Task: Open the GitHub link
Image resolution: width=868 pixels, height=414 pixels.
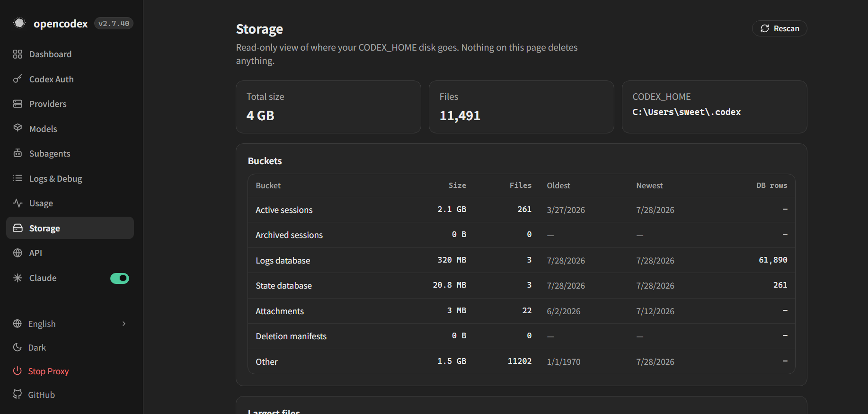Action: pyautogui.click(x=41, y=395)
